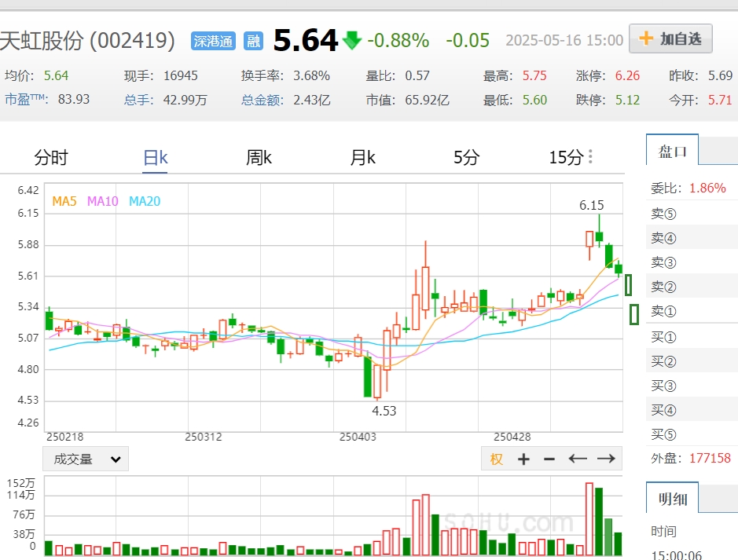Click the 权 adjust-price button

496,459
